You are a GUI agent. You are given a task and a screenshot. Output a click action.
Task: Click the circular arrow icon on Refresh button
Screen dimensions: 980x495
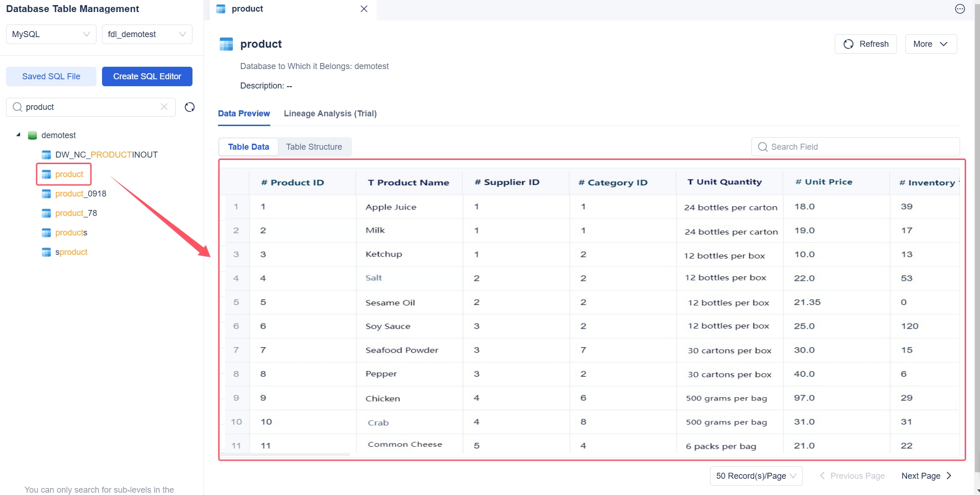pyautogui.click(x=849, y=44)
